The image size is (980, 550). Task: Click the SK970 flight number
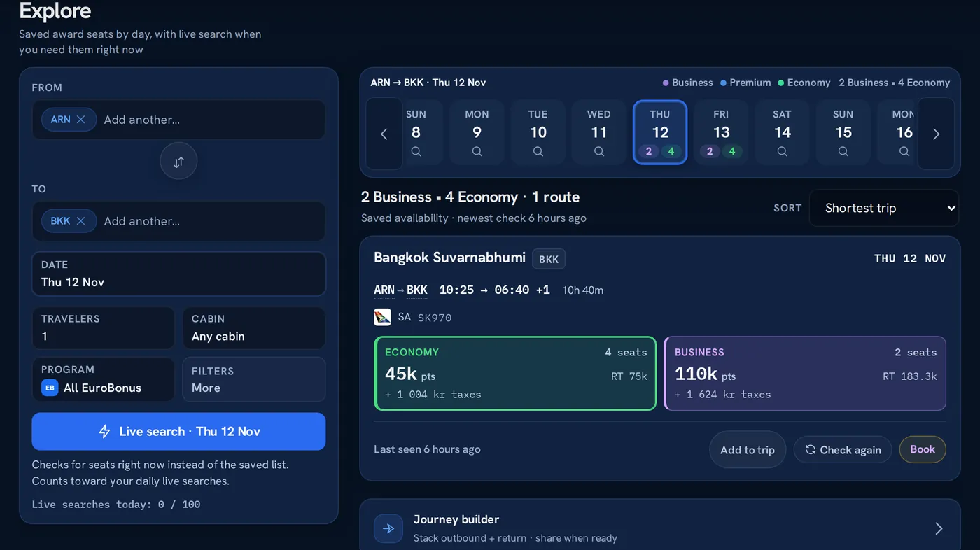click(x=435, y=318)
